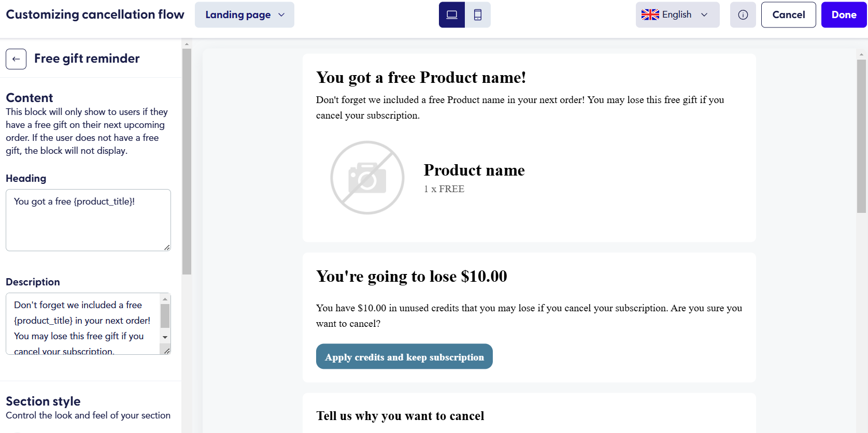Image resolution: width=868 pixels, height=433 pixels.
Task: Click the Done button
Action: (844, 15)
